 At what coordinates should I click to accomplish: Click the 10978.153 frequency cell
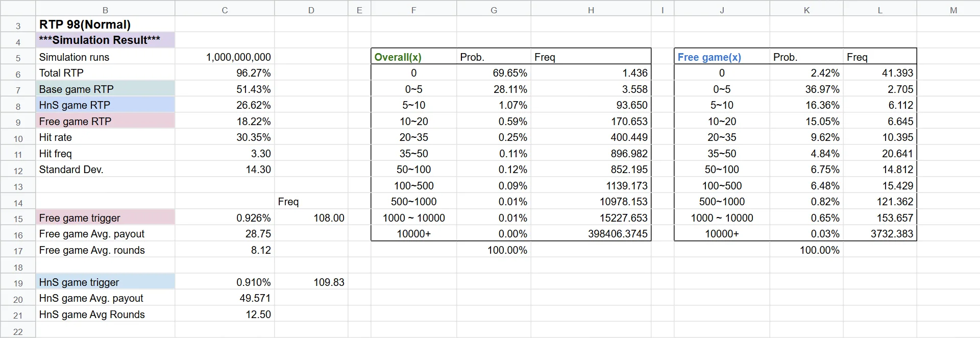tap(591, 202)
